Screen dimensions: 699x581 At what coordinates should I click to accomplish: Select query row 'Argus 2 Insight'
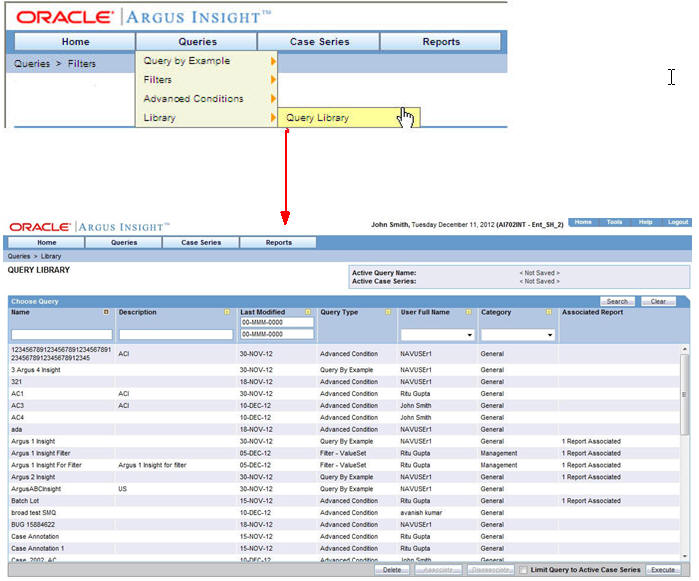click(x=344, y=477)
